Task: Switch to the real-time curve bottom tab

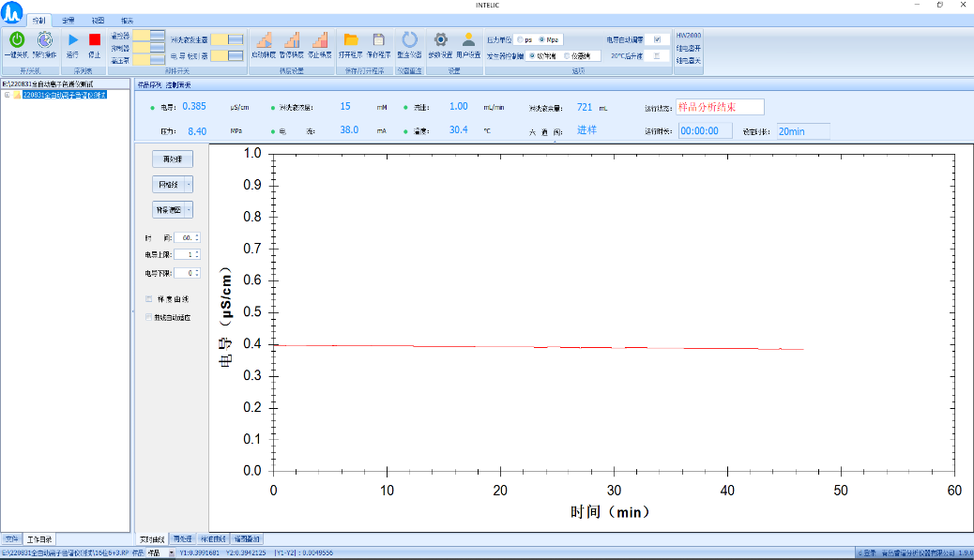Action: pyautogui.click(x=152, y=538)
